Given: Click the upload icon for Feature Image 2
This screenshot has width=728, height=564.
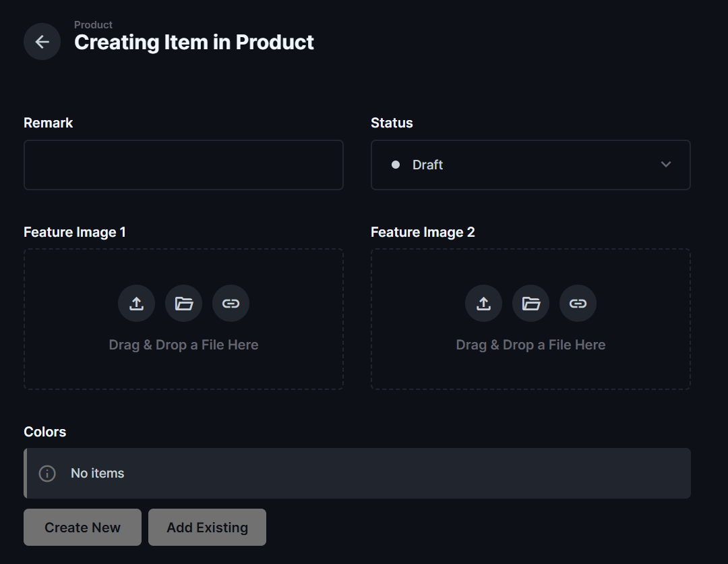Looking at the screenshot, I should (x=483, y=303).
